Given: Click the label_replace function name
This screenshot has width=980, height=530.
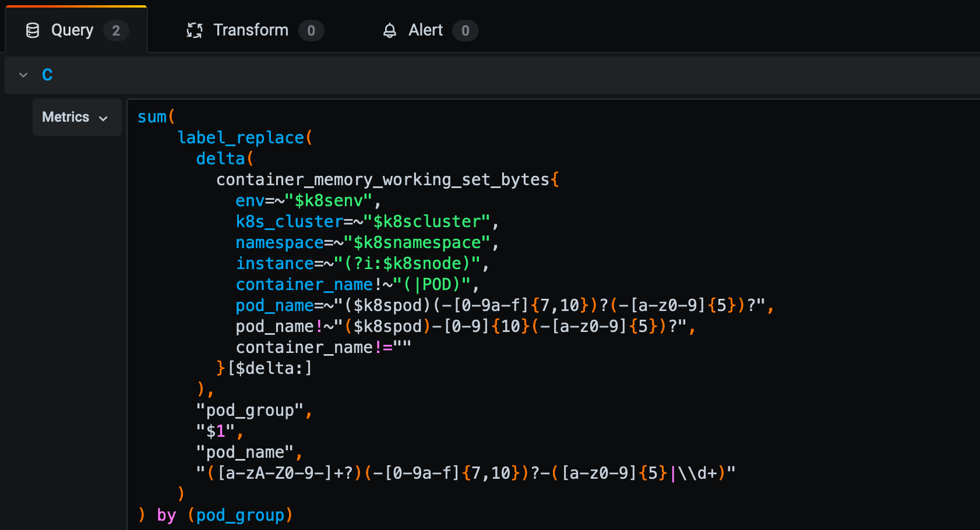Looking at the screenshot, I should tap(239, 137).
